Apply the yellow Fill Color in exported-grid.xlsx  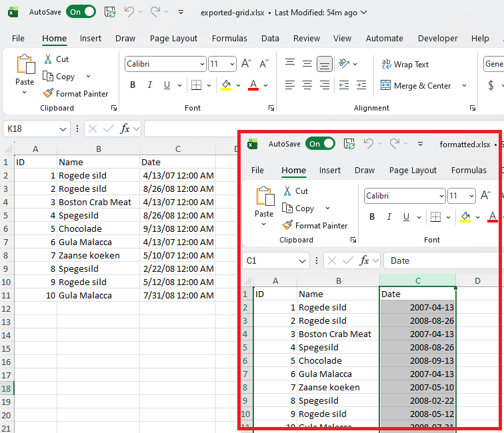coord(226,85)
